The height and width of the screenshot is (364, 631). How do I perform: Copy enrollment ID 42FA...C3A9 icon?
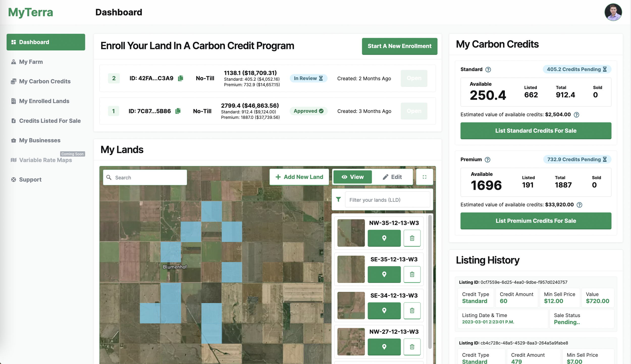(x=180, y=78)
